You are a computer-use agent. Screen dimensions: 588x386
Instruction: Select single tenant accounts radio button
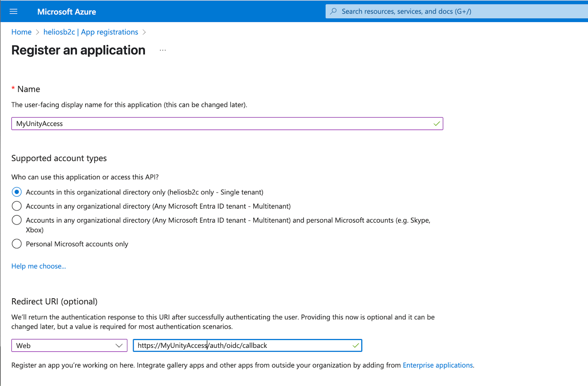click(17, 192)
